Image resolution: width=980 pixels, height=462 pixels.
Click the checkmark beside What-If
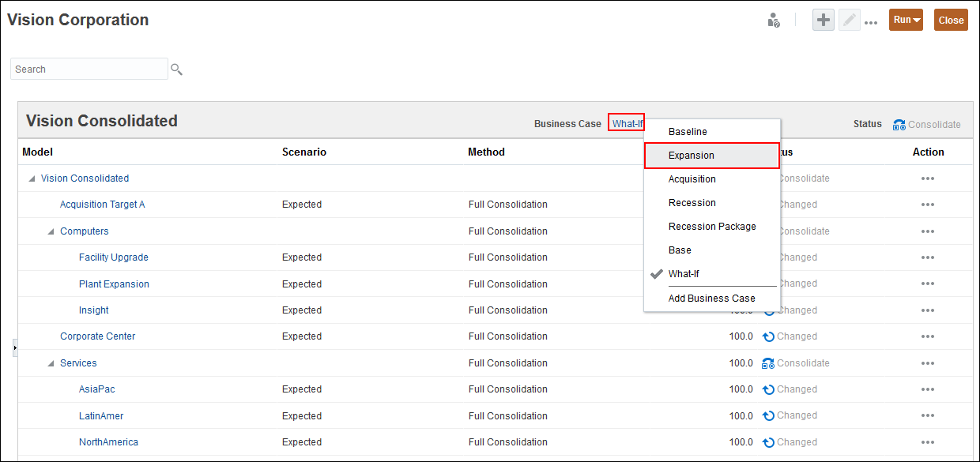pyautogui.click(x=656, y=274)
